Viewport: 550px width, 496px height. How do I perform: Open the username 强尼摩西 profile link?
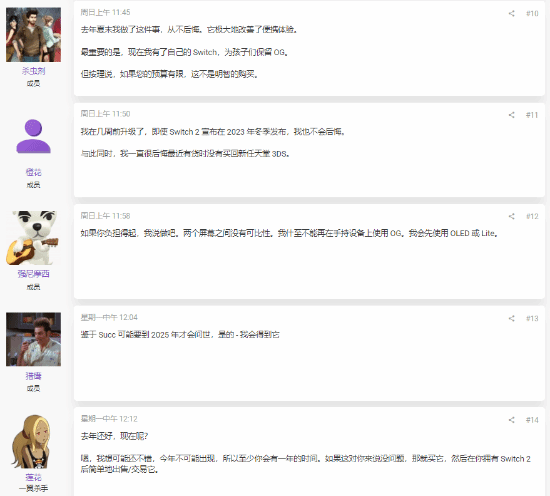coord(33,274)
